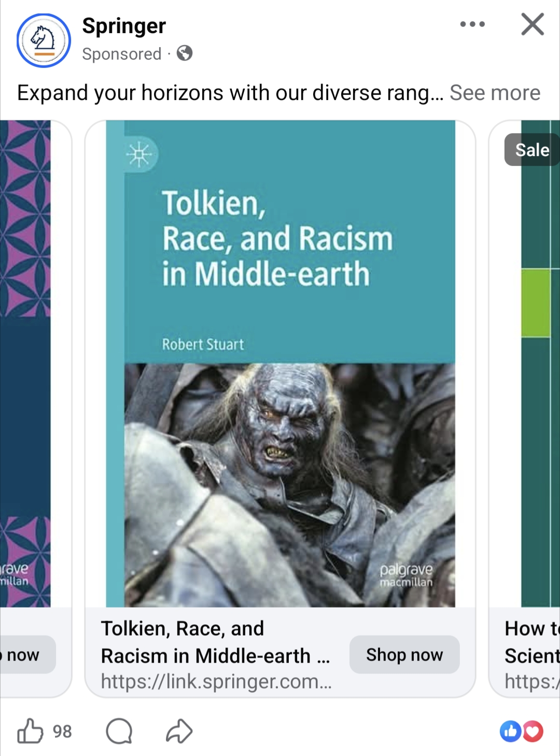Follow the link.springer.com URL
This screenshot has width=560, height=756.
[x=216, y=681]
